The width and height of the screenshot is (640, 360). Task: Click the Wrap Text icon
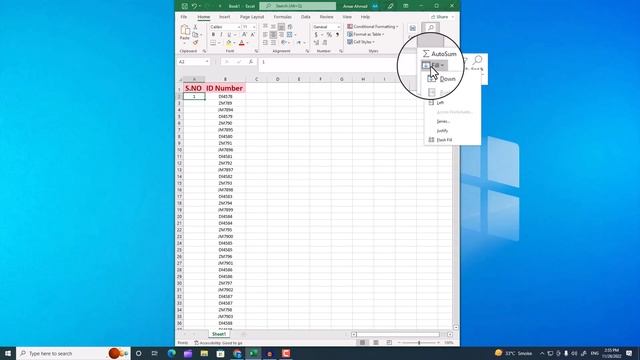tap(290, 27)
